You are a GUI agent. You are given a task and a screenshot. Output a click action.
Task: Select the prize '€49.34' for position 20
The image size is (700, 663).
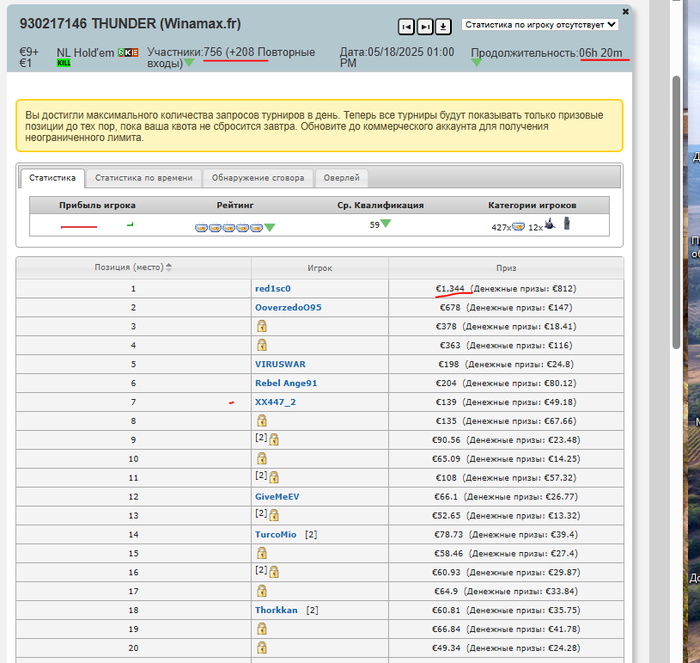pyautogui.click(x=446, y=648)
